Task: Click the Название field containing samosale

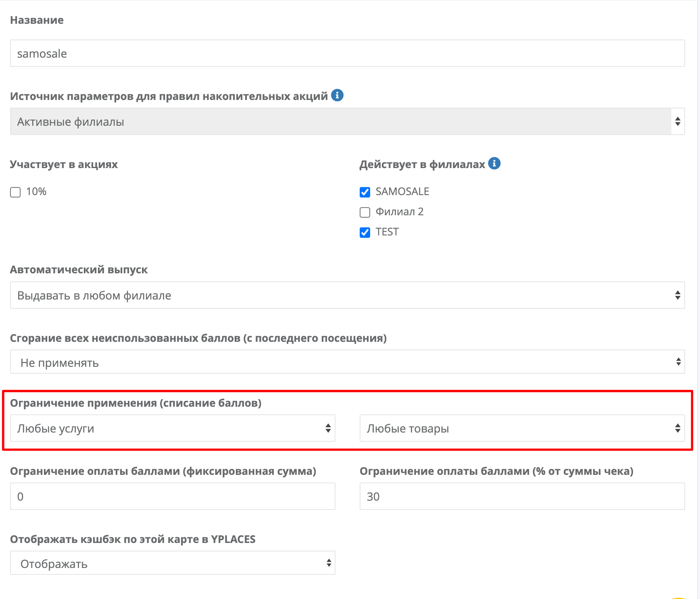Action: click(347, 53)
